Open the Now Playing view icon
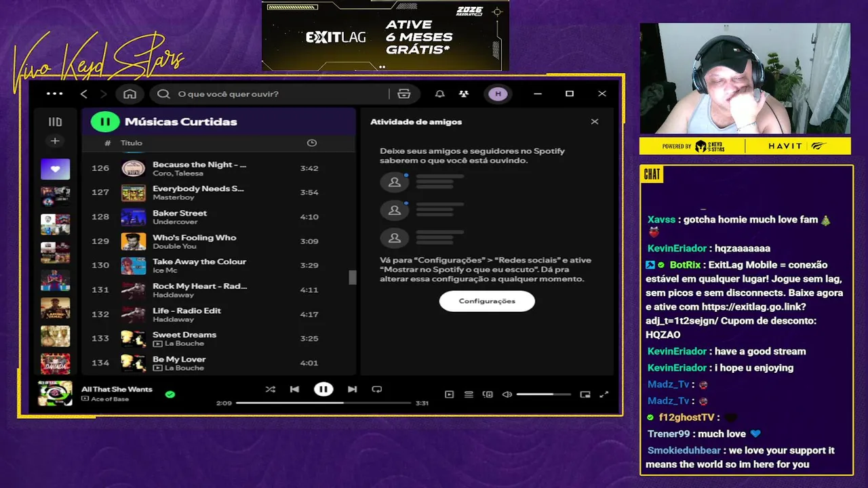Screen dimensions: 868x488 [x=449, y=394]
